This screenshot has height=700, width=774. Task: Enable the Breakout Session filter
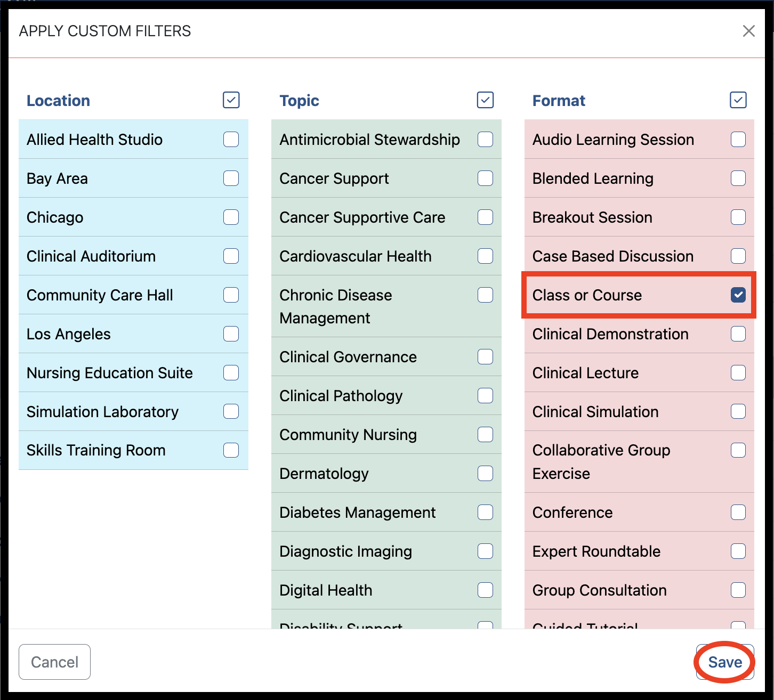click(x=738, y=217)
